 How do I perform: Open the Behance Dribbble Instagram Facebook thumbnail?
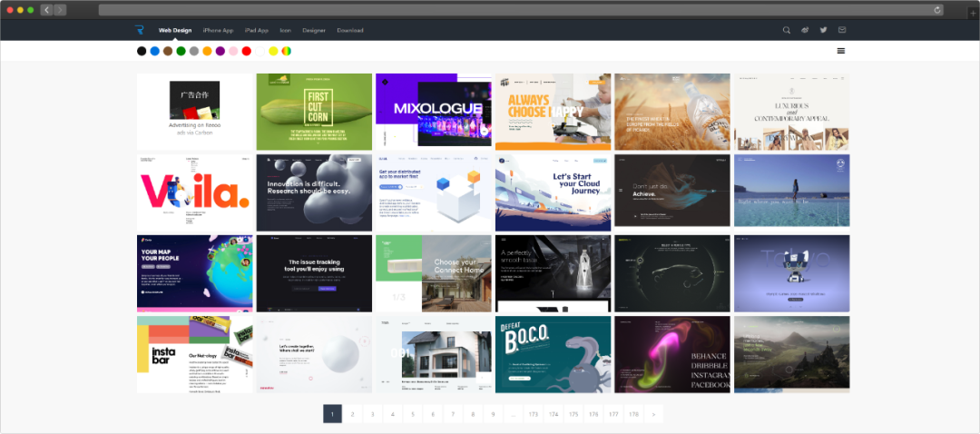pos(672,354)
